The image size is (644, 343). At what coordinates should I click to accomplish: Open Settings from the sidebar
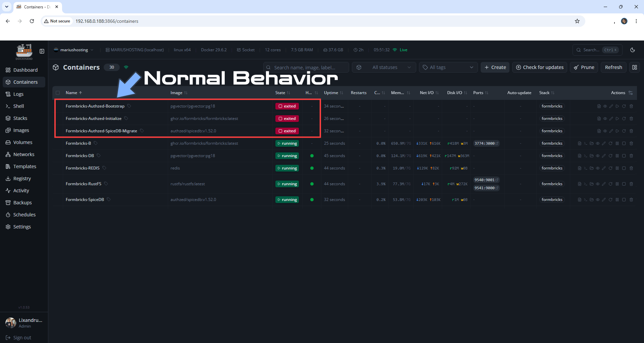pos(24,227)
